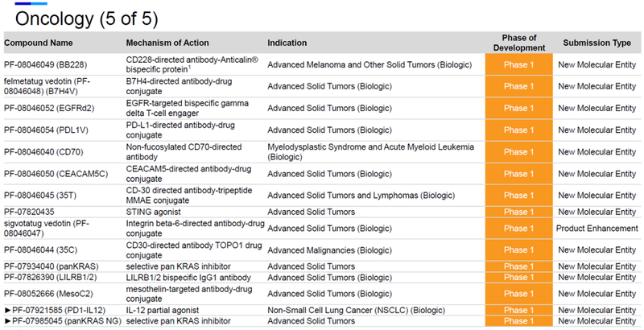Click the Non-Small Cell Lung Cancer indication
Image resolution: width=644 pixels, height=330 pixels.
[x=372, y=310]
